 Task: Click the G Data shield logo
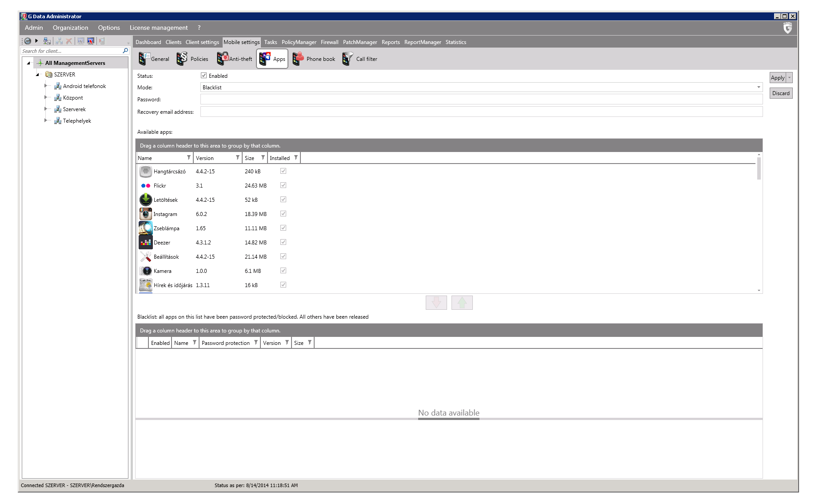coord(787,28)
